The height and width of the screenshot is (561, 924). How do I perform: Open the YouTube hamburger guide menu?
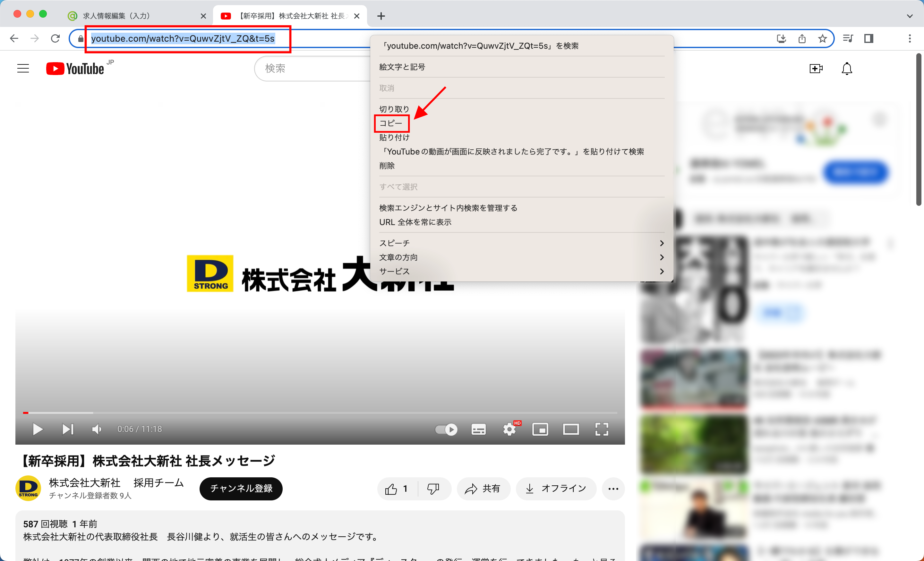coord(23,68)
